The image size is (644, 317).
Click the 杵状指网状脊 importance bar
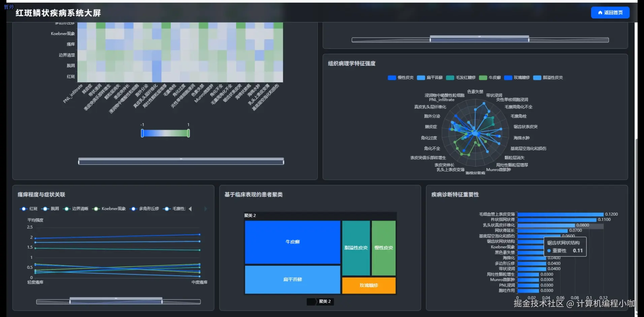557,220
